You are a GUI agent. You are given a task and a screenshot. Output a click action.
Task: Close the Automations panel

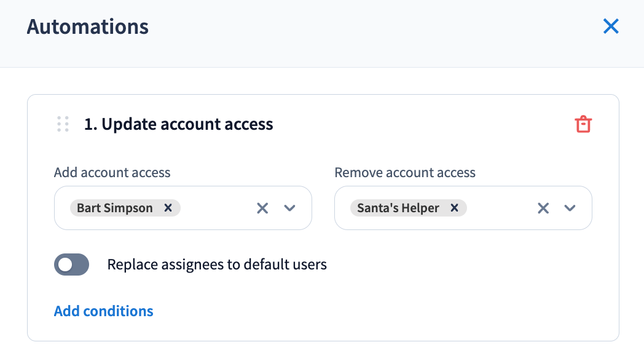tap(611, 26)
